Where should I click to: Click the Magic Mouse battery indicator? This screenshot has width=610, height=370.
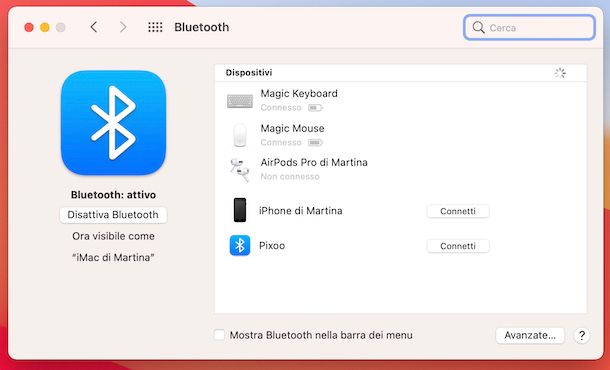[315, 143]
